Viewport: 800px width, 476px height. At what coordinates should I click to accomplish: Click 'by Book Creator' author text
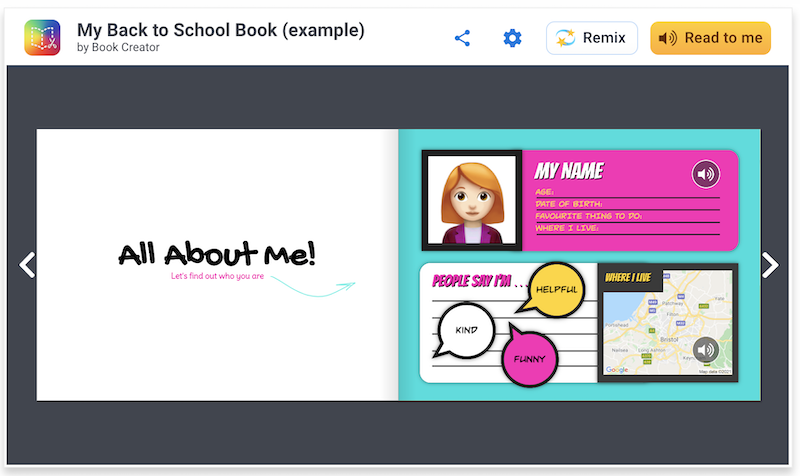pyautogui.click(x=118, y=47)
